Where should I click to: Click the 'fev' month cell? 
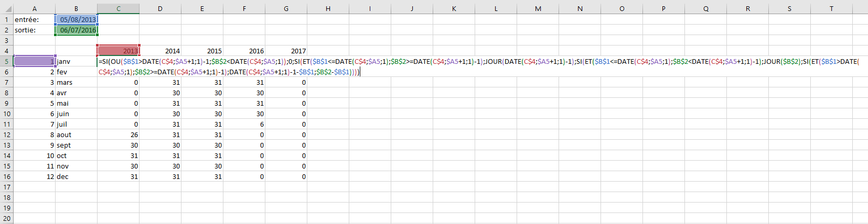[x=76, y=72]
